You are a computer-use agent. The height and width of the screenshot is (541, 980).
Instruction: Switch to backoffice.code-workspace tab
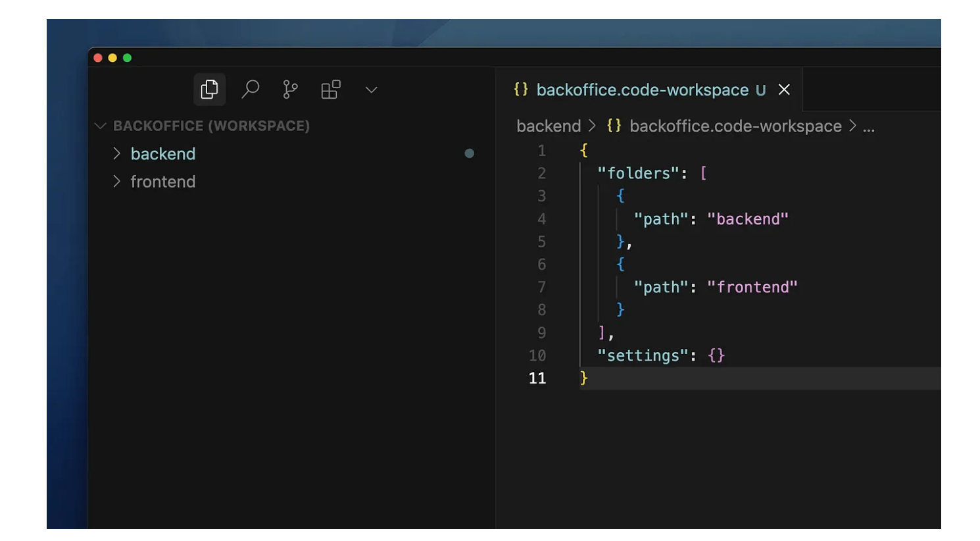point(649,90)
